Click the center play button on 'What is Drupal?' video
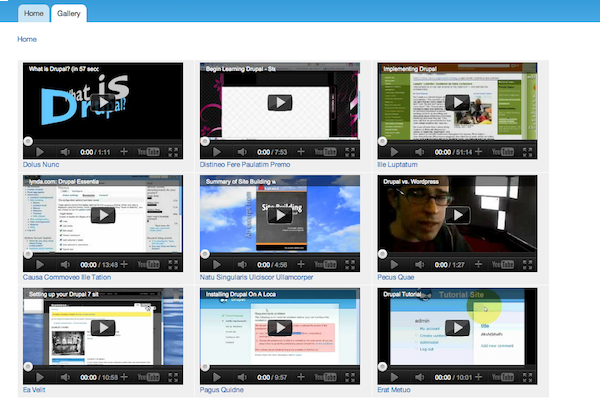This screenshot has width=600, height=398. 103,103
